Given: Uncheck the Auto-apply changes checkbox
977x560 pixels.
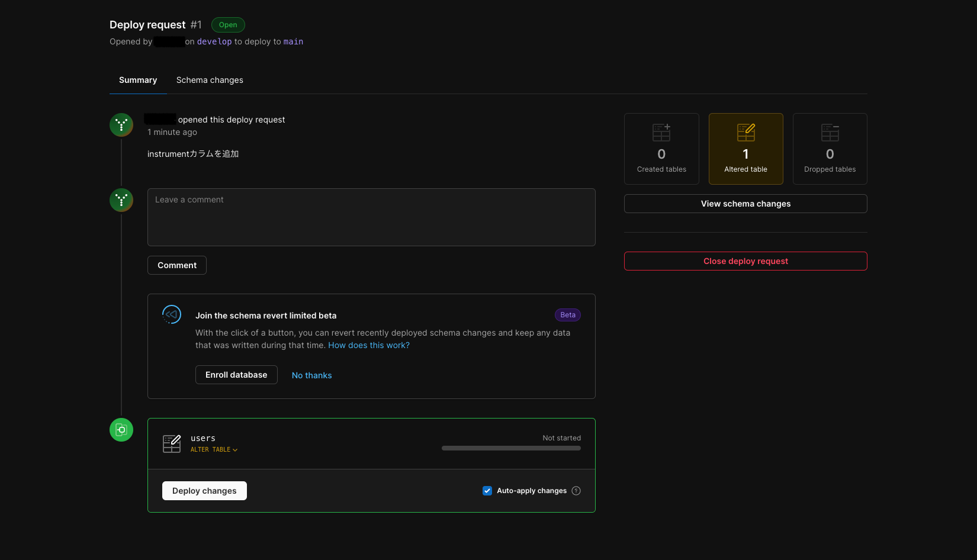Looking at the screenshot, I should tap(487, 491).
